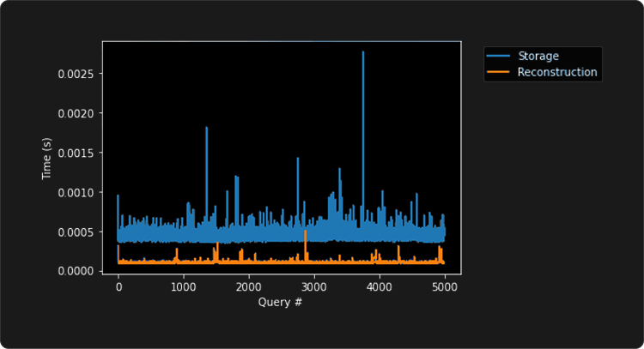The image size is (644, 349).
Task: Click the Query # x-axis label
Action: [x=282, y=302]
